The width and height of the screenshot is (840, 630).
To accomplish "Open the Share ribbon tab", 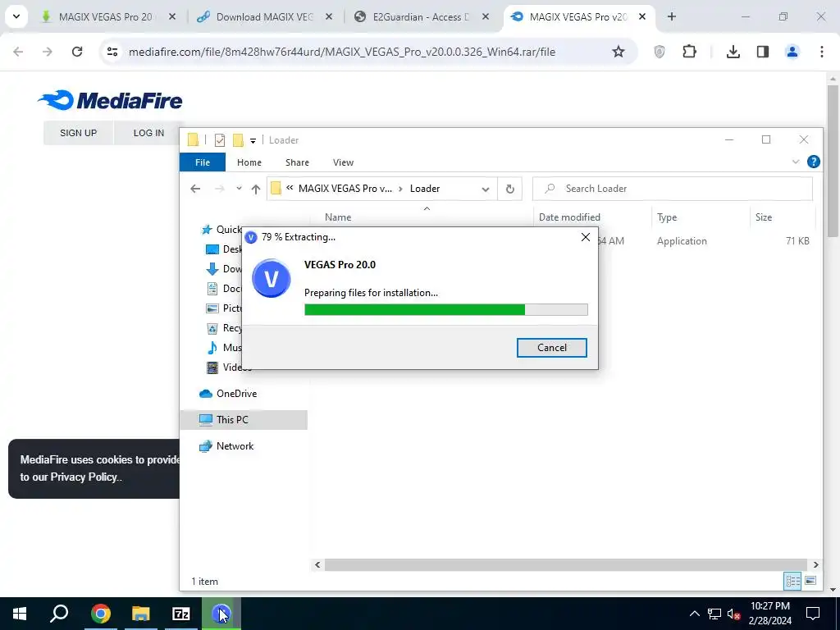I will [297, 162].
